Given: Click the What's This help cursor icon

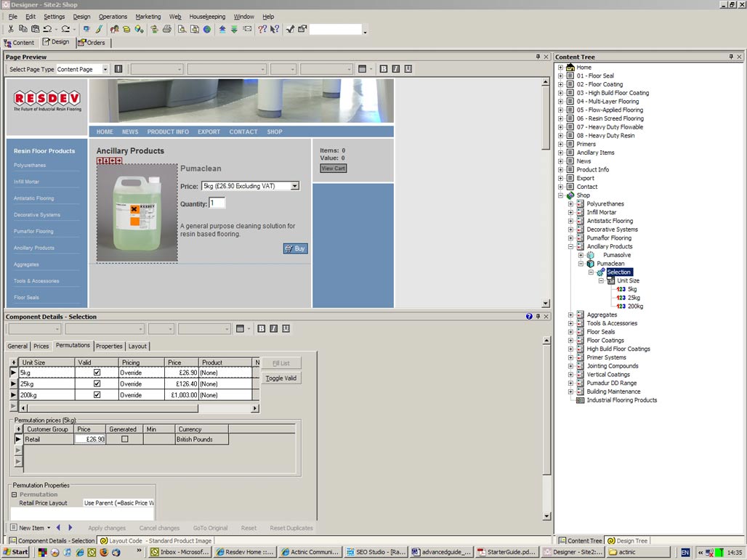Looking at the screenshot, I should (275, 29).
